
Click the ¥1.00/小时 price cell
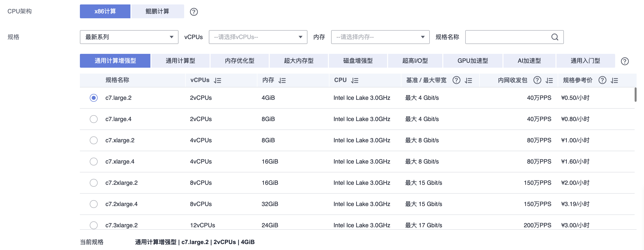coord(575,140)
